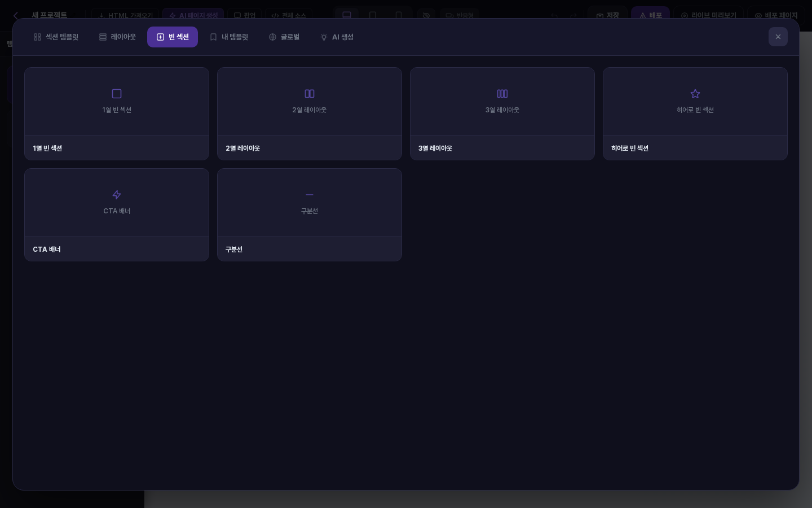This screenshot has height=508, width=812.
Task: Open the 글로벌 tab
Action: tap(284, 37)
